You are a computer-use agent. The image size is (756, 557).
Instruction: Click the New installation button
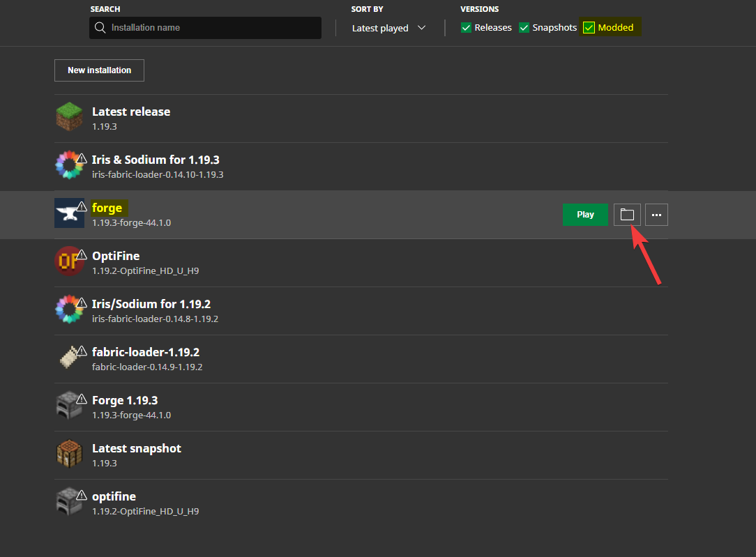(x=99, y=70)
